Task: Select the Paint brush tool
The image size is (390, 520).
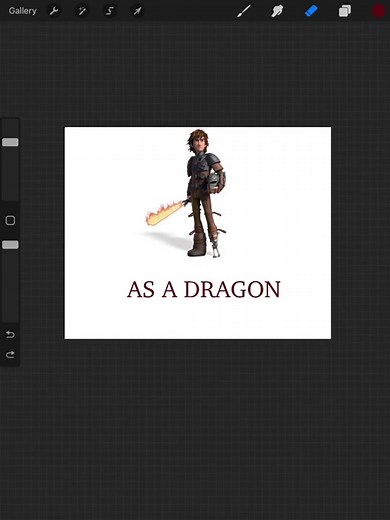Action: 244,11
